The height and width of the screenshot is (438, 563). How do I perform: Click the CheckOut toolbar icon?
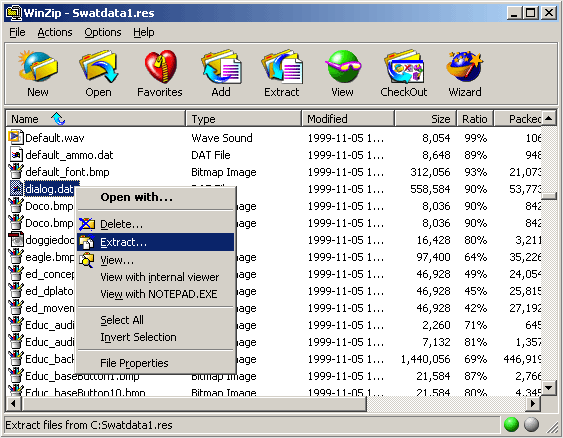404,67
